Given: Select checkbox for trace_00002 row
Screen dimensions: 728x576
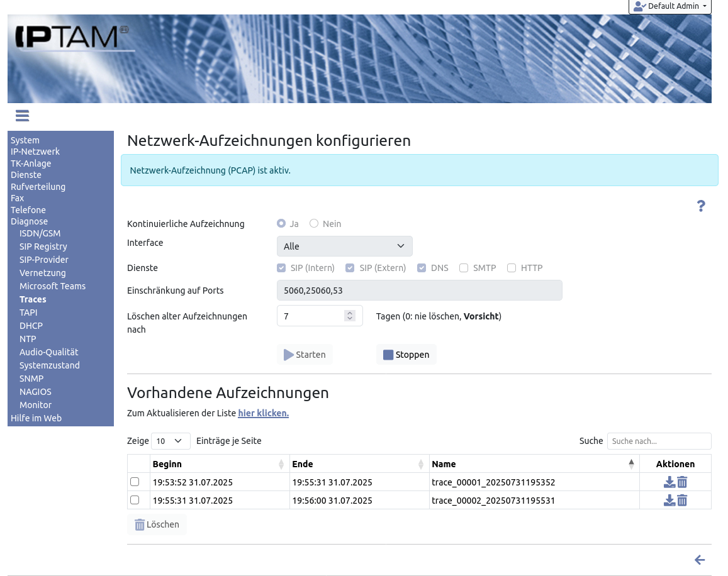Looking at the screenshot, I should coord(135,501).
